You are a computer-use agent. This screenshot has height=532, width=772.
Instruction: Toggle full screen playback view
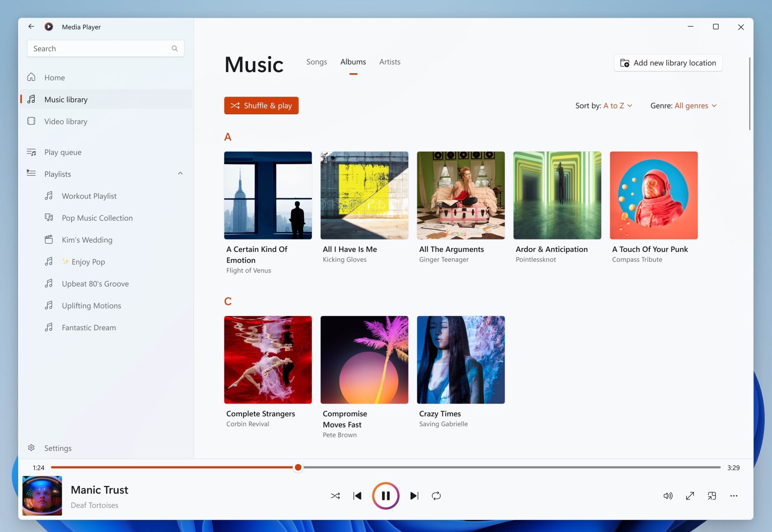(x=690, y=496)
